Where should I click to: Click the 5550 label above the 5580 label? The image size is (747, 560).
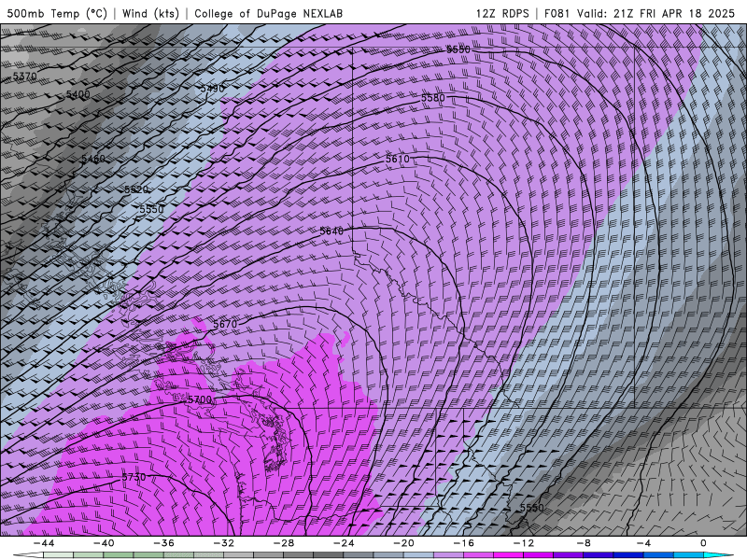458,49
